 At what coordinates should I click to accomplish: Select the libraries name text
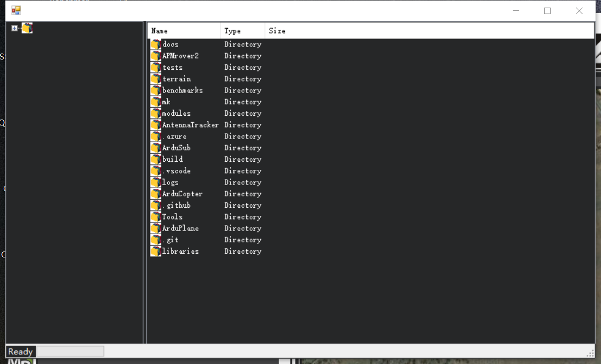180,251
